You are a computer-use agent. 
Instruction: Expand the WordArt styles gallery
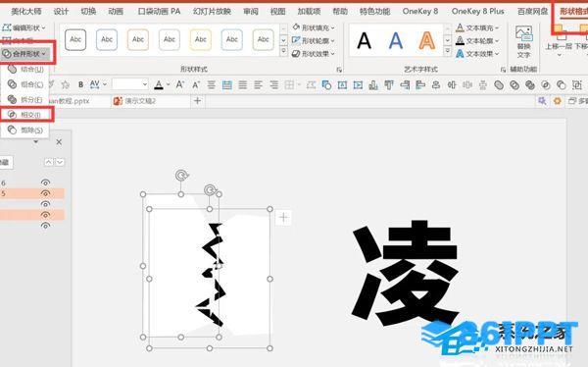447,50
